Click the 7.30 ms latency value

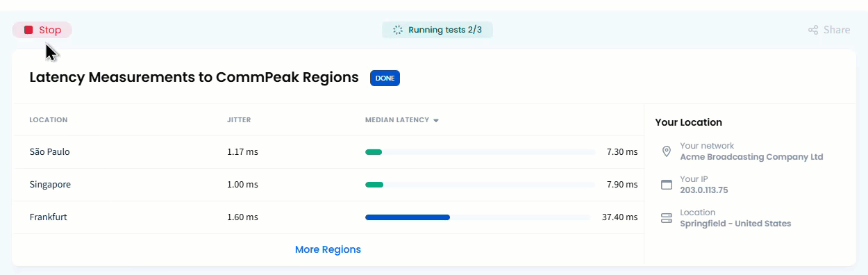coord(621,152)
